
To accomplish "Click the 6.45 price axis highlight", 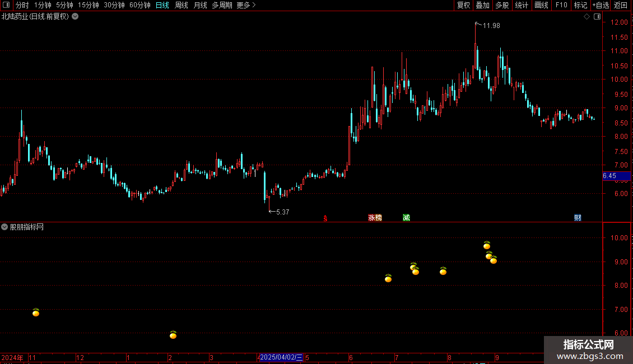I will point(616,176).
